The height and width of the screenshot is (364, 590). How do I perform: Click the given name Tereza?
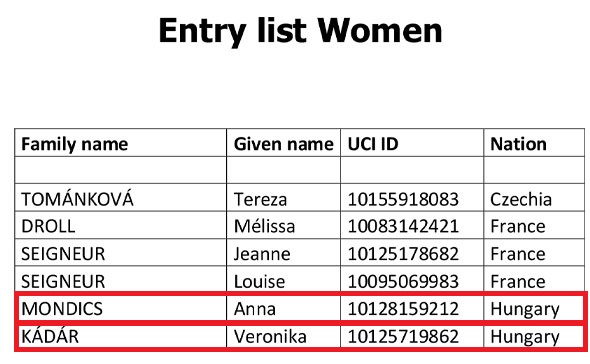260,199
